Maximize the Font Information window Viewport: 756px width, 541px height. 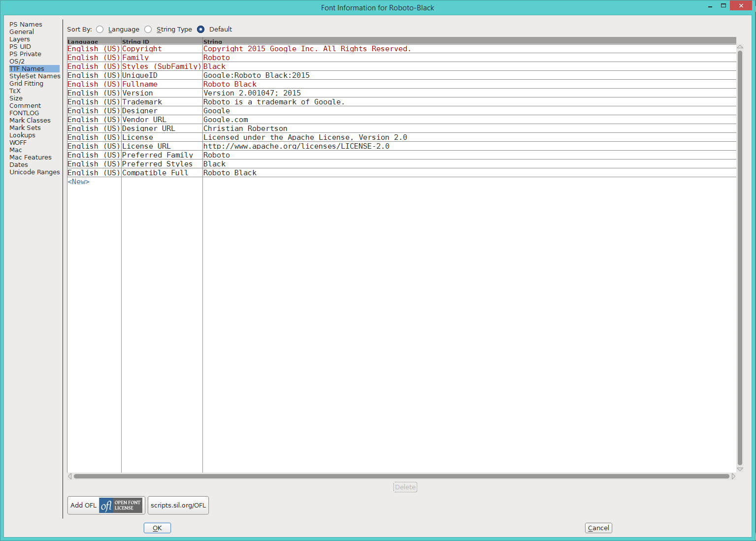coord(723,6)
